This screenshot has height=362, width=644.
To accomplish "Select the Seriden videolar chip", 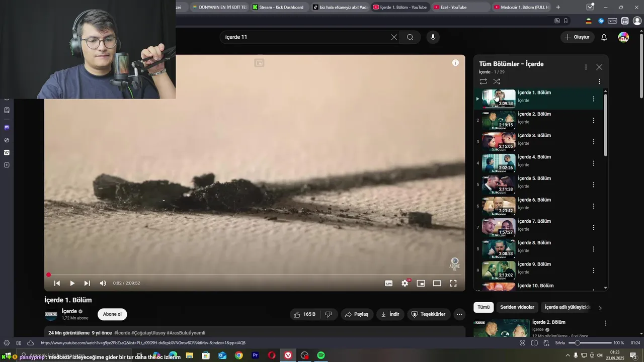I will [x=517, y=307].
